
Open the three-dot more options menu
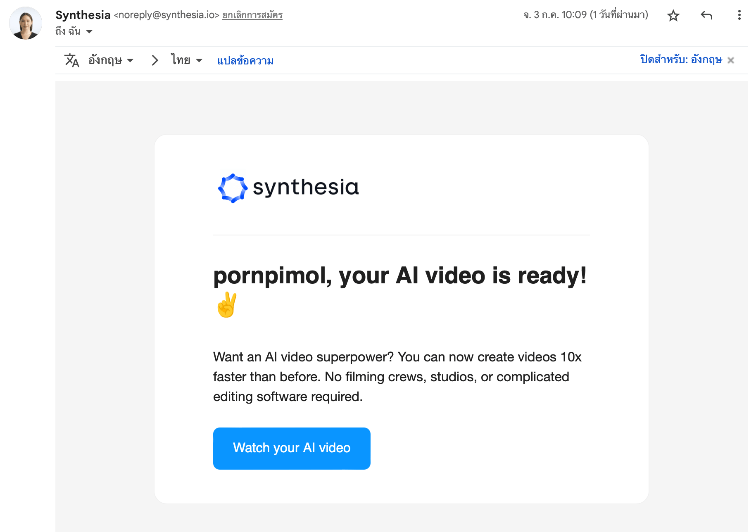[739, 16]
